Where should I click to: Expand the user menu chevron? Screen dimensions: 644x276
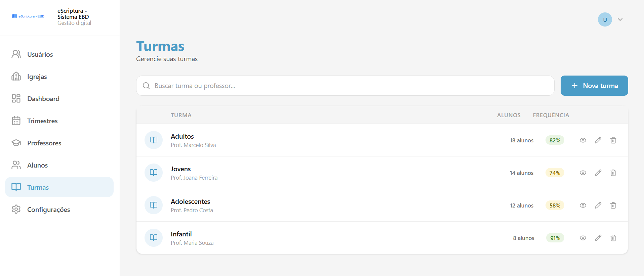click(x=620, y=19)
